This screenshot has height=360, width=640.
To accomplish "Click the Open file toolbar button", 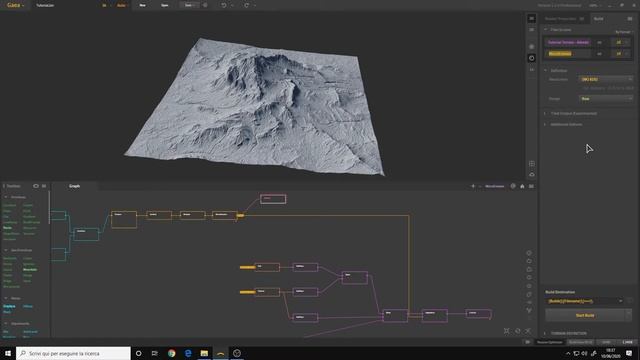I will tap(164, 5).
